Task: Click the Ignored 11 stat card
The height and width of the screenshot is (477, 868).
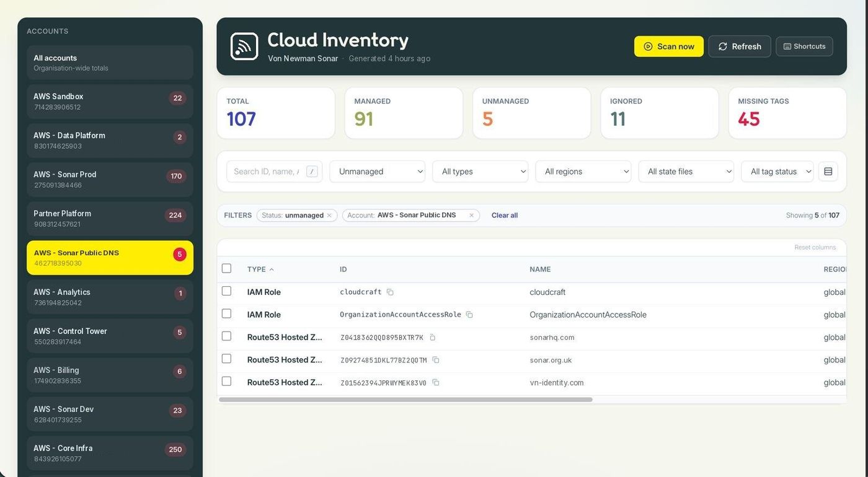Action: point(660,113)
